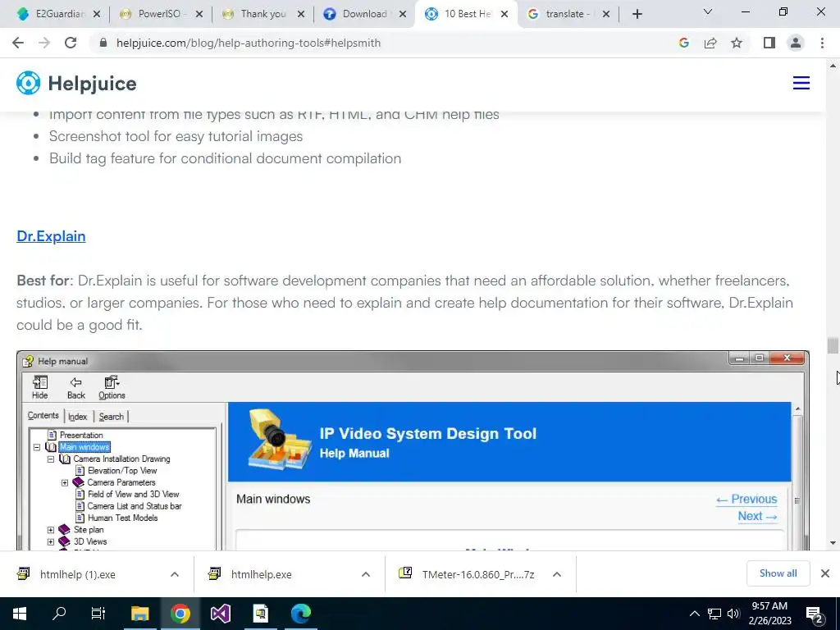Viewport: 840px width, 630px height.
Task: Open the Helpjuice hamburger menu
Action: (801, 83)
